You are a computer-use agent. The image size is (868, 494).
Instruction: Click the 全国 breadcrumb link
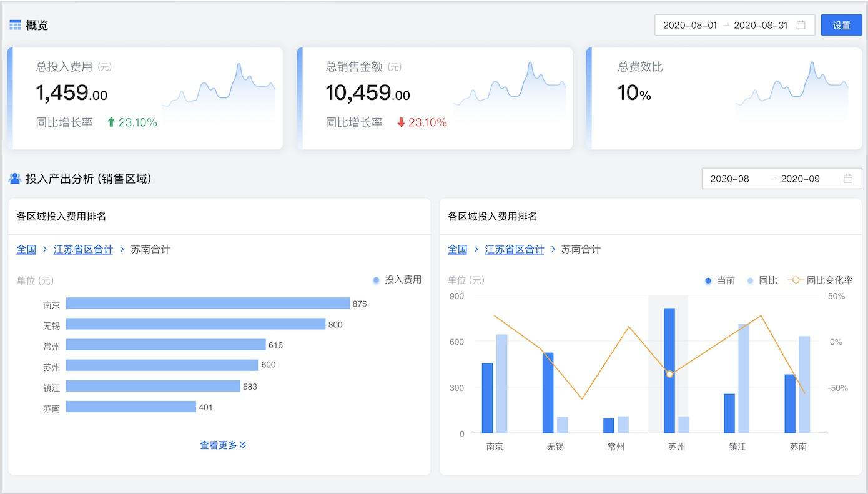coord(26,249)
